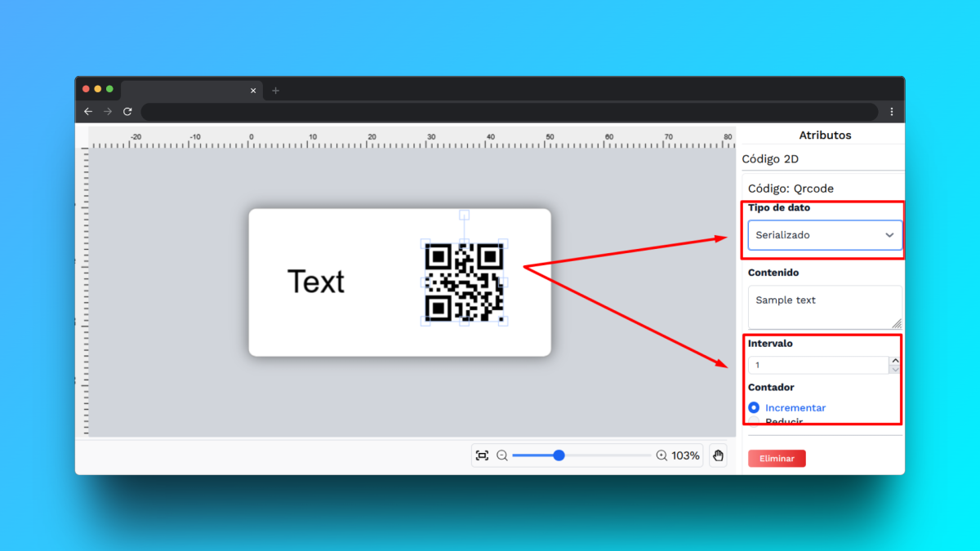
Task: Decrease Intervalo with the down stepper arrow
Action: point(895,369)
